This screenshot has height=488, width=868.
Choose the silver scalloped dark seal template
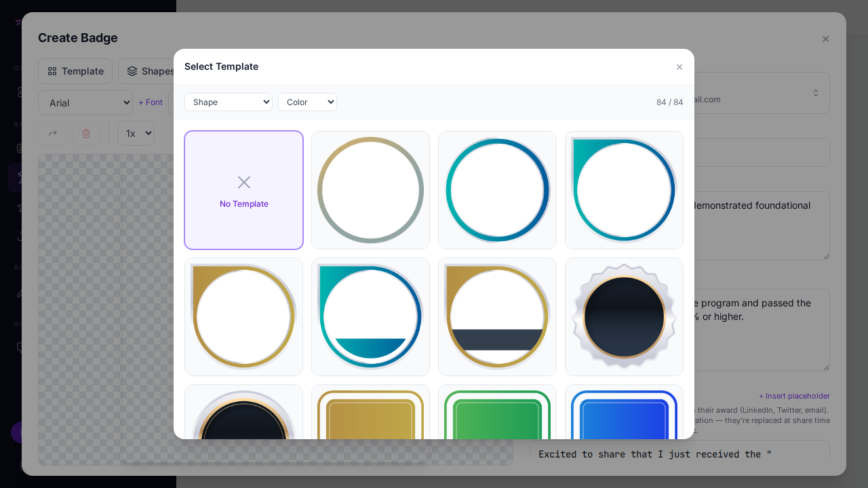(624, 317)
